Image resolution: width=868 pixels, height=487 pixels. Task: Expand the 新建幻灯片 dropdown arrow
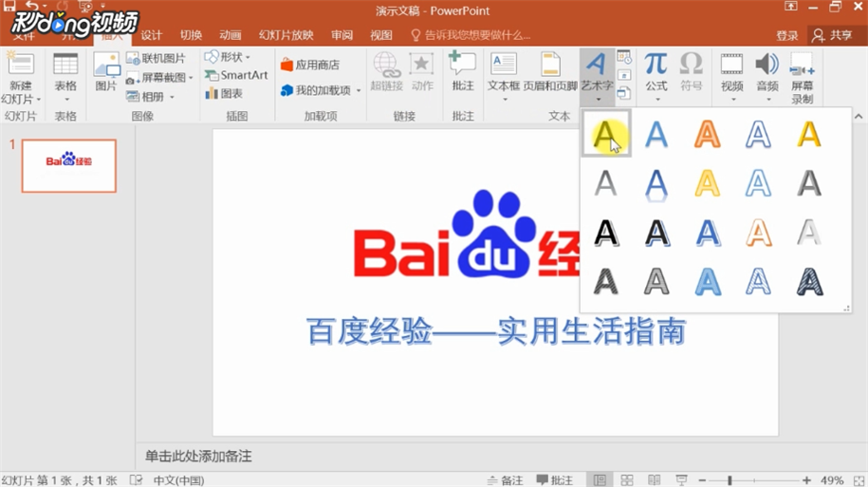(39, 100)
